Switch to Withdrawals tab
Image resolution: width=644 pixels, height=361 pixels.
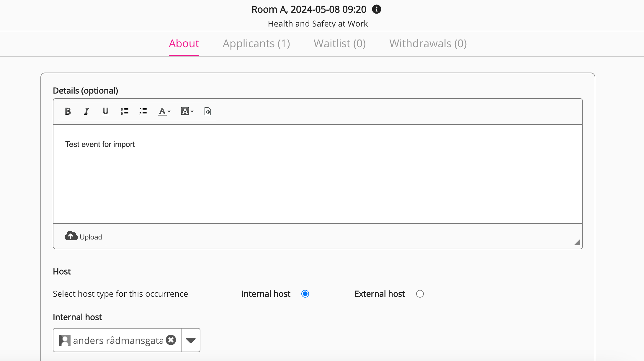coord(427,43)
